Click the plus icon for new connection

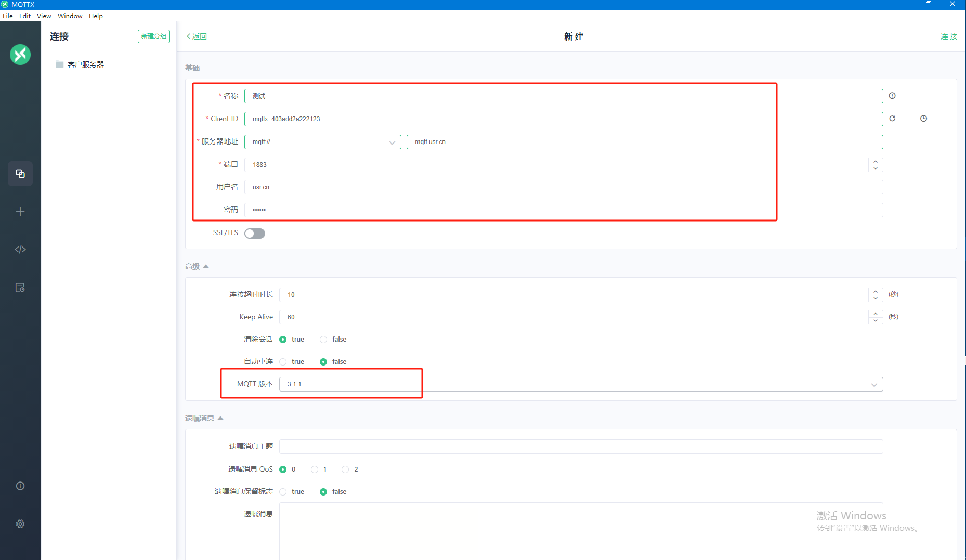tap(20, 212)
